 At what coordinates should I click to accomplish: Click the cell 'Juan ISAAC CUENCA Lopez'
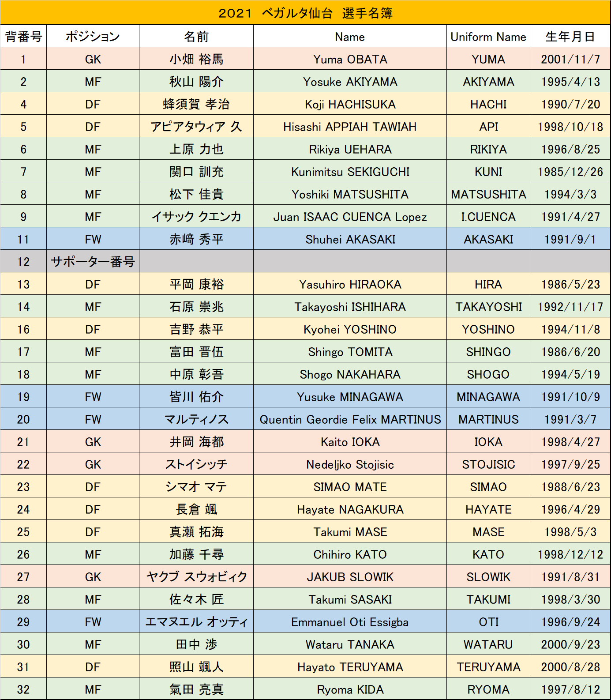point(350,216)
